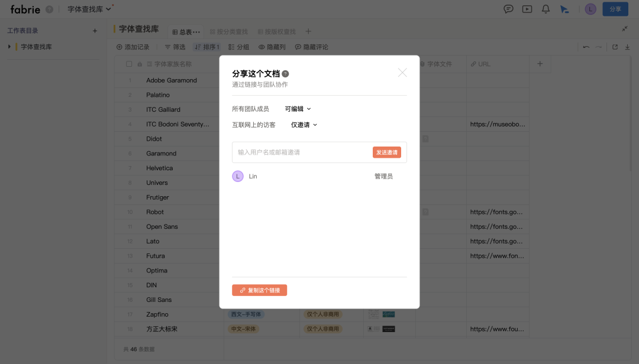Screen dimensions: 639x364
Task: Open the thumbnail in 方正大标宋 row
Action: click(x=388, y=329)
